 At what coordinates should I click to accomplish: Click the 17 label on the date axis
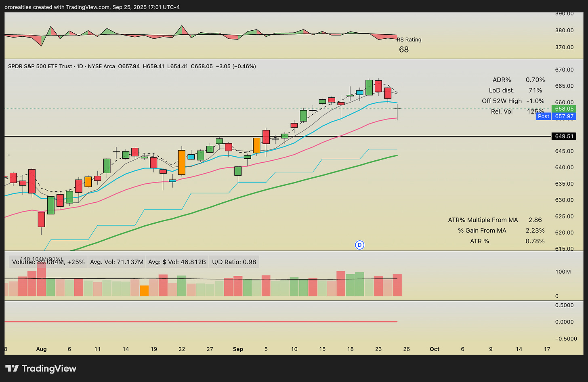[547, 349]
